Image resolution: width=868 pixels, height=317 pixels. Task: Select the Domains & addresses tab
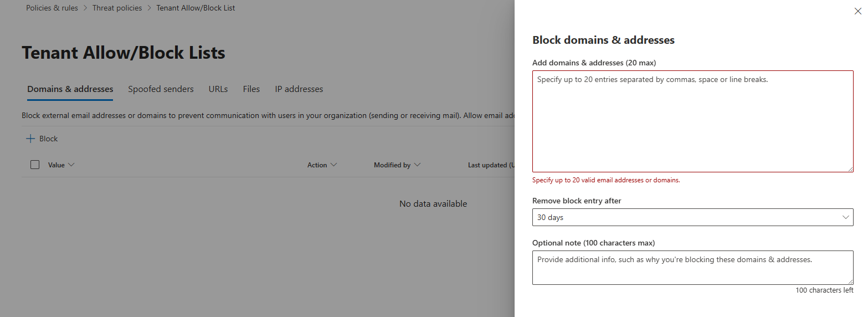[x=70, y=89]
